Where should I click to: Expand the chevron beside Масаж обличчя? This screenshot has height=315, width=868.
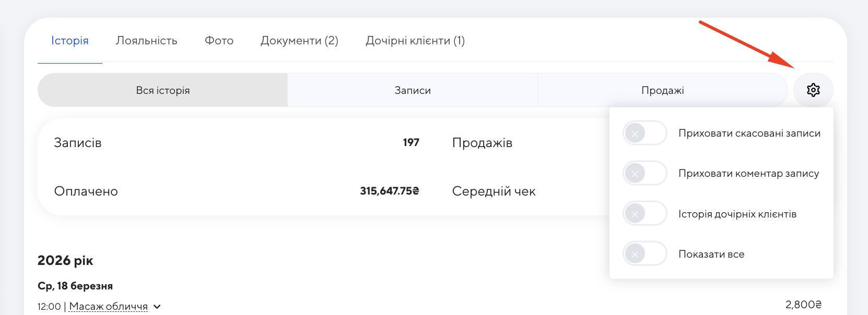pos(157,307)
